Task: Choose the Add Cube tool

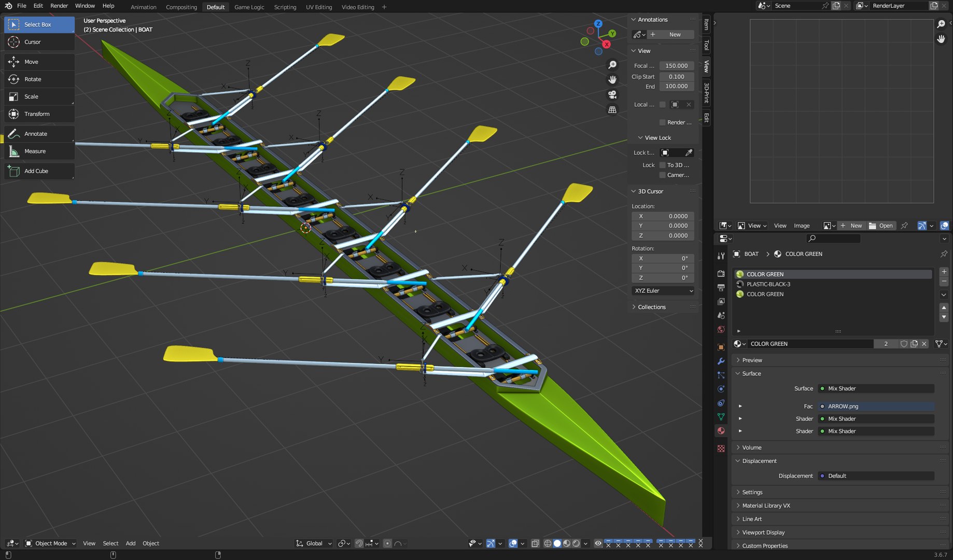Action: pos(39,171)
